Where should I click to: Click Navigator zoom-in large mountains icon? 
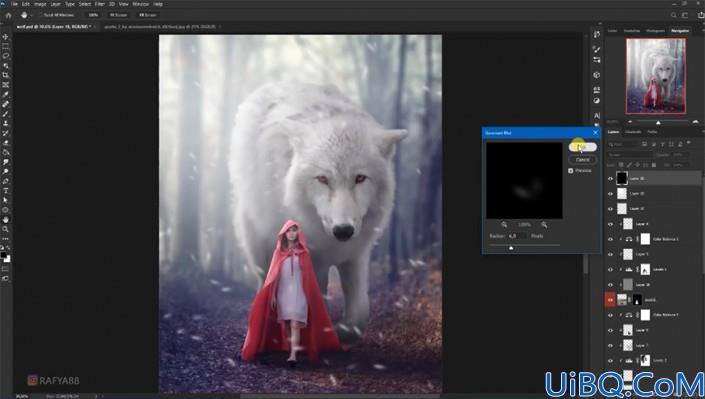[695, 122]
